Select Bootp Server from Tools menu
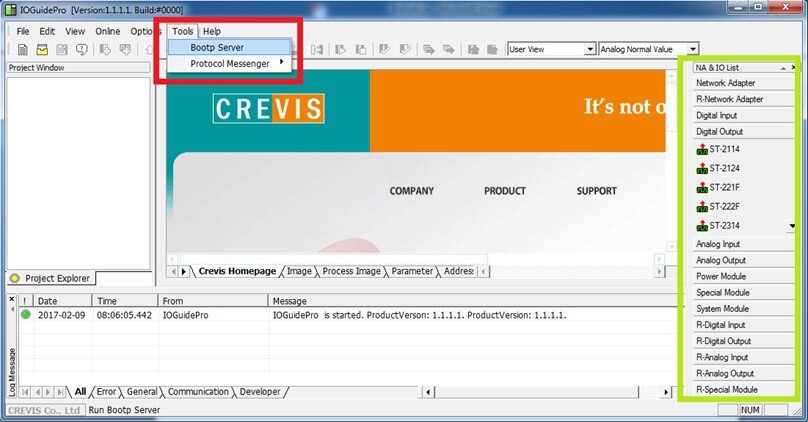The width and height of the screenshot is (808, 422). pyautogui.click(x=230, y=47)
